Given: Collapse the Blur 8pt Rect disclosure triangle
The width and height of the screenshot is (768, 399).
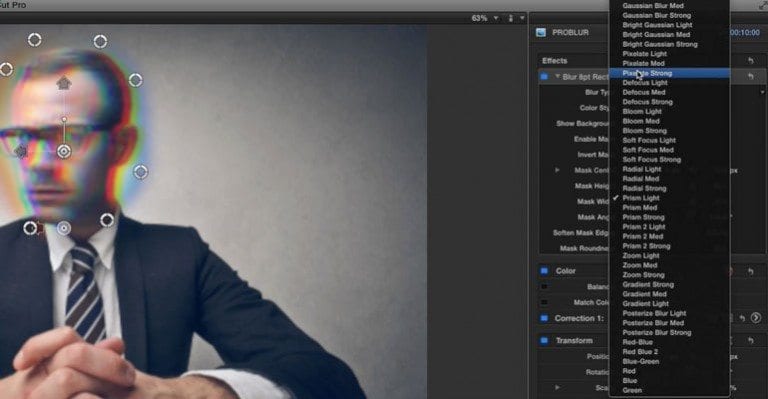Looking at the screenshot, I should 557,77.
